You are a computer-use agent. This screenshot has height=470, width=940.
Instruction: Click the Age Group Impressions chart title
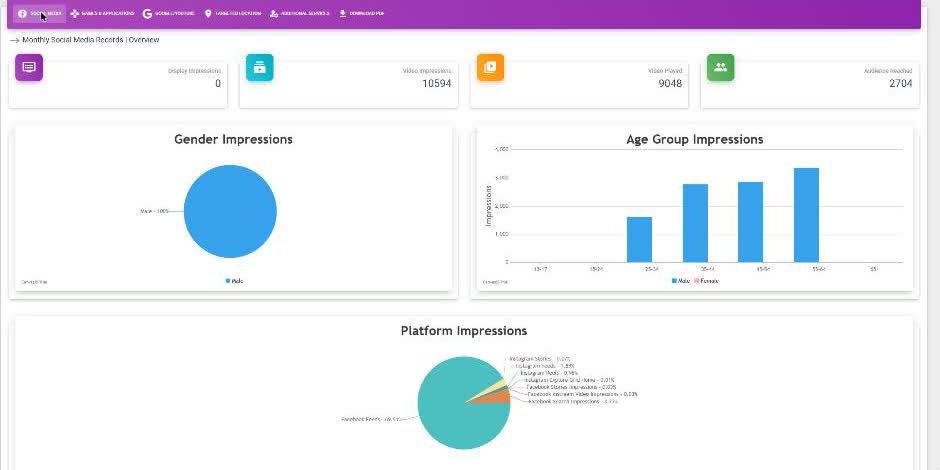coord(695,139)
